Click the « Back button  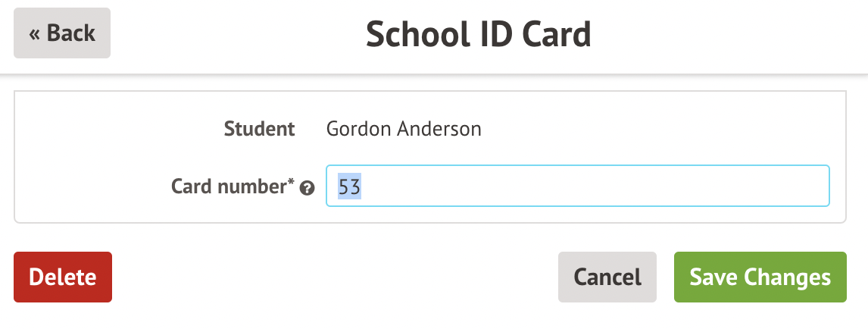[62, 33]
